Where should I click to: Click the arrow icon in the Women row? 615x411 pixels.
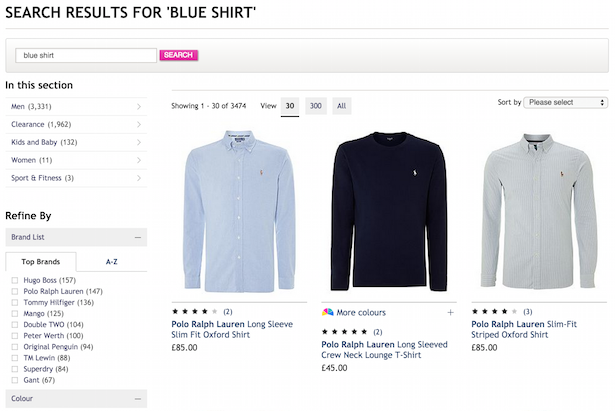click(x=138, y=160)
